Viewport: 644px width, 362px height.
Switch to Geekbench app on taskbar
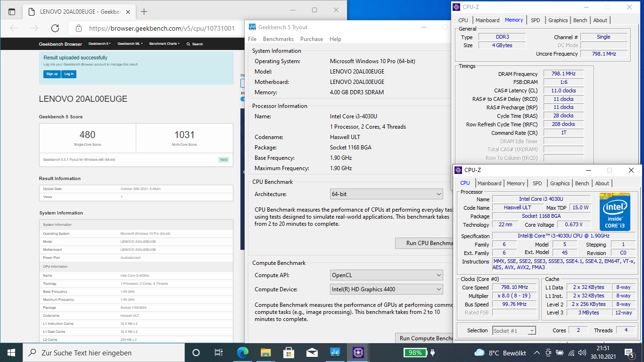click(x=335, y=353)
